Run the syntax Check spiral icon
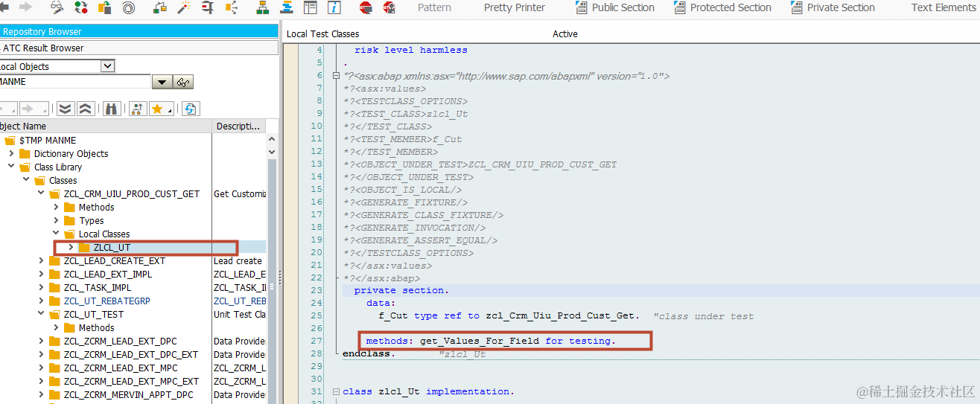Image resolution: width=980 pixels, height=404 pixels. pos(129,7)
